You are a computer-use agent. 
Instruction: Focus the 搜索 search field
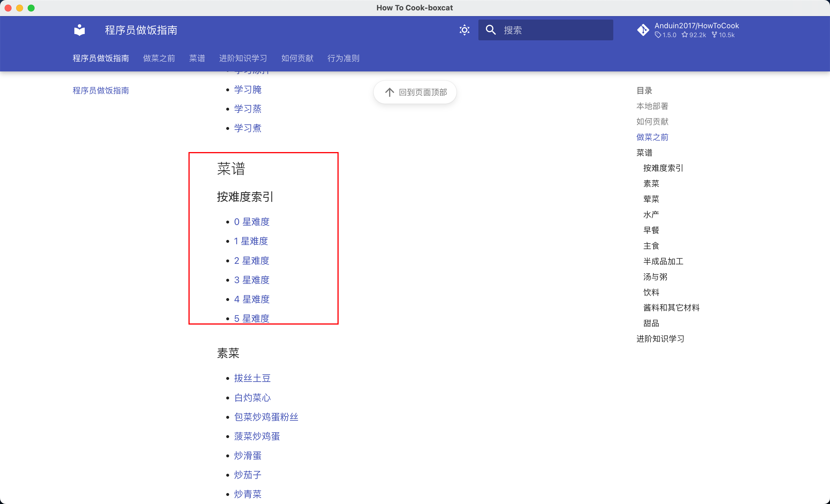545,30
